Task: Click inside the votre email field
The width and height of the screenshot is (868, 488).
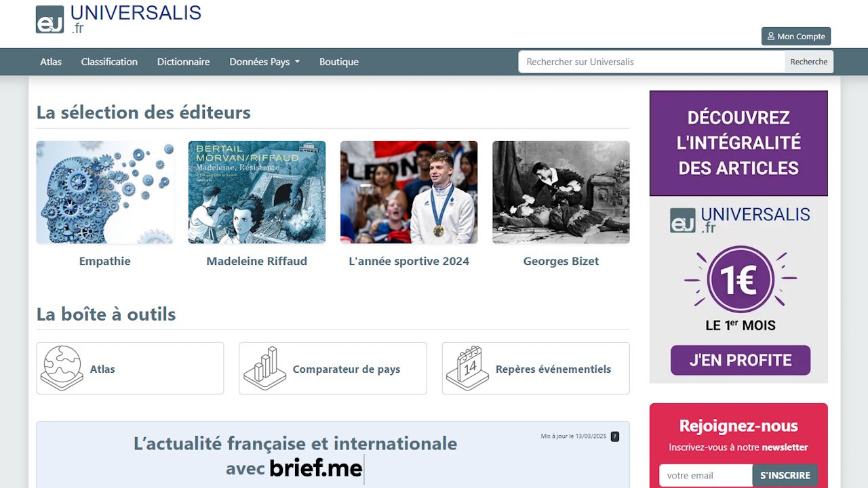Action: pos(705,475)
